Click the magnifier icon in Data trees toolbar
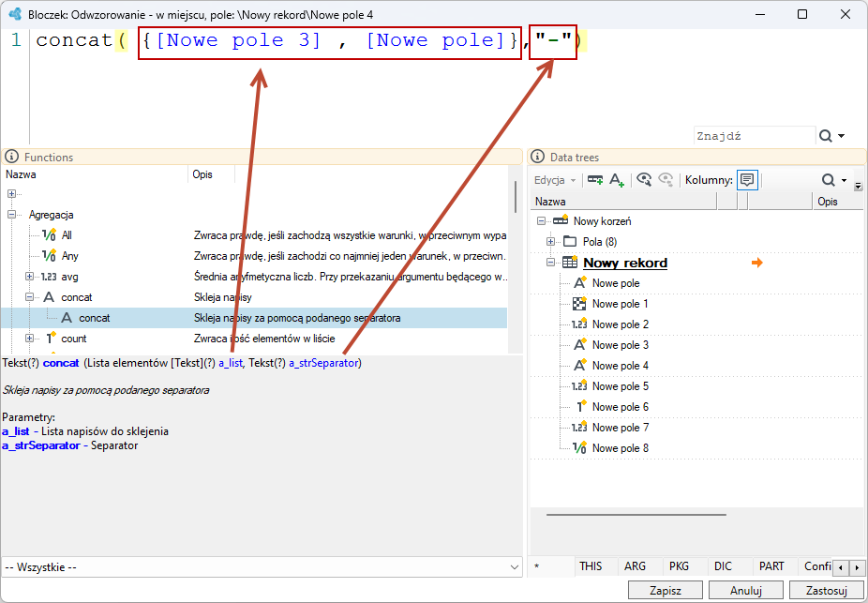Viewport: 868px width, 603px height. (828, 180)
